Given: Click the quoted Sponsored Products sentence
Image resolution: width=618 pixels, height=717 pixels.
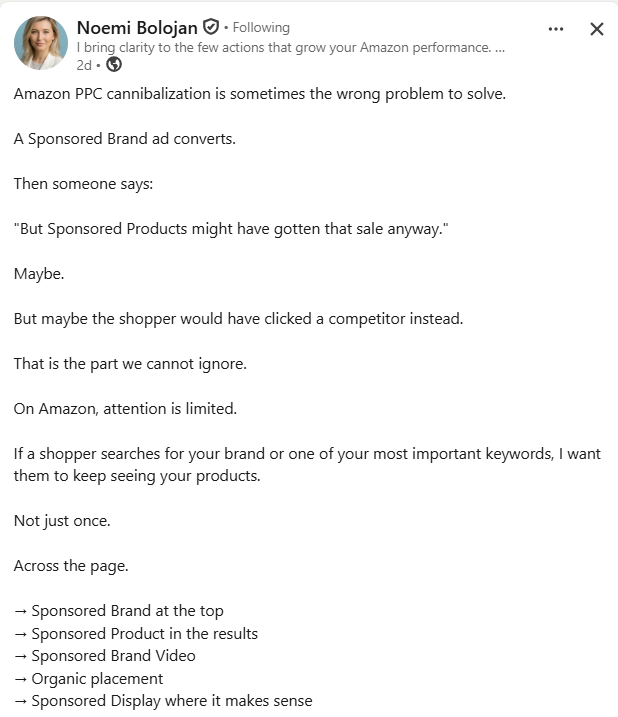Looking at the screenshot, I should [x=231, y=229].
